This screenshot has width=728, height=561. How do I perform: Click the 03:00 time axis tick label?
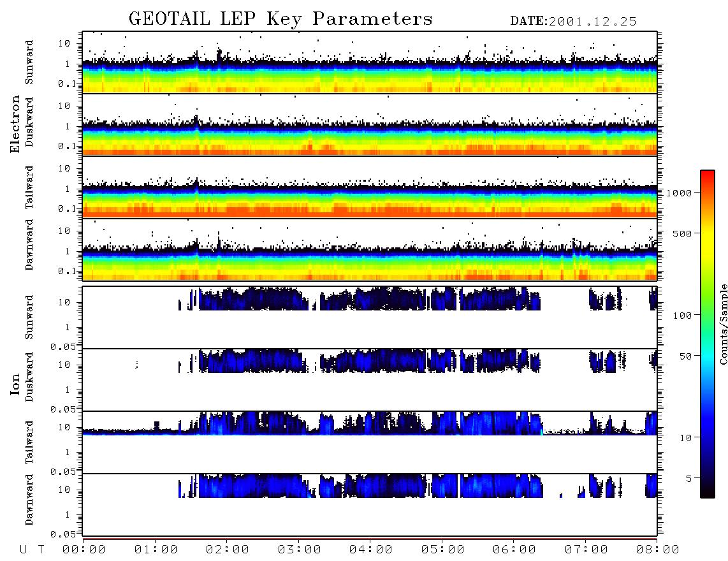(300, 550)
